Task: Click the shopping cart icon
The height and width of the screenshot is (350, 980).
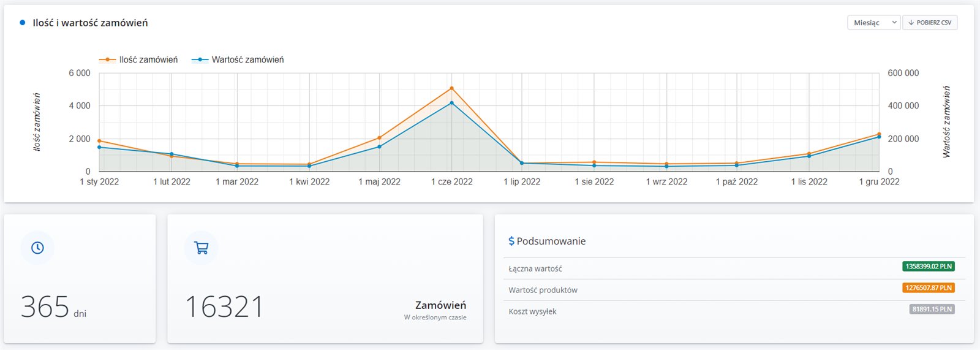Action: tap(201, 248)
